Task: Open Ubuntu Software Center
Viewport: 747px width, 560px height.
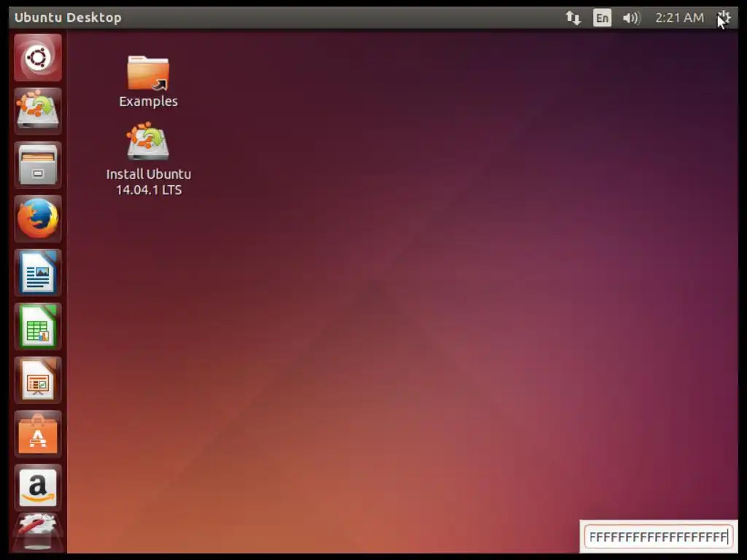Action: 38,435
